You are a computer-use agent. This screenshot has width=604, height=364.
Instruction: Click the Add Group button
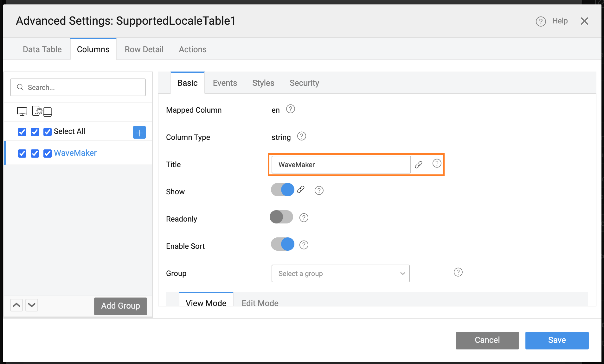120,306
